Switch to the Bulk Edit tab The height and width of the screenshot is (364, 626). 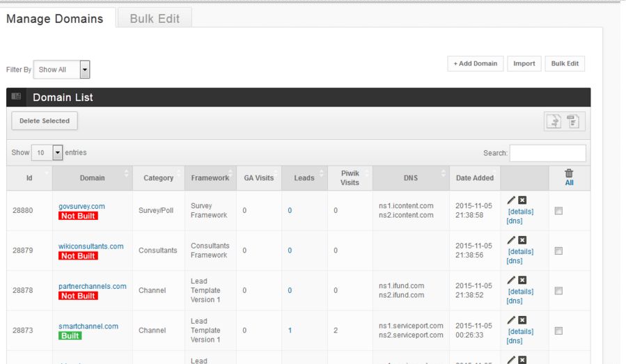155,18
